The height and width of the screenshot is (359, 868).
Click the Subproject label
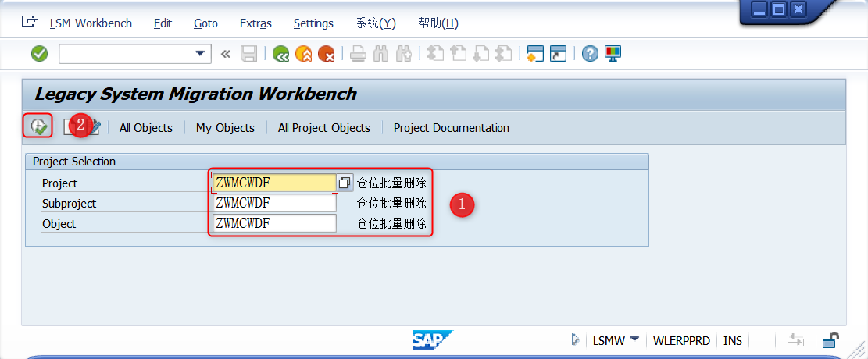[70, 204]
